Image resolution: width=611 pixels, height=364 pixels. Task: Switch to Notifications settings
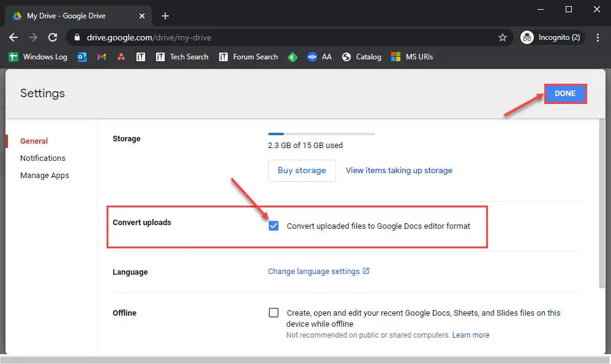(43, 158)
